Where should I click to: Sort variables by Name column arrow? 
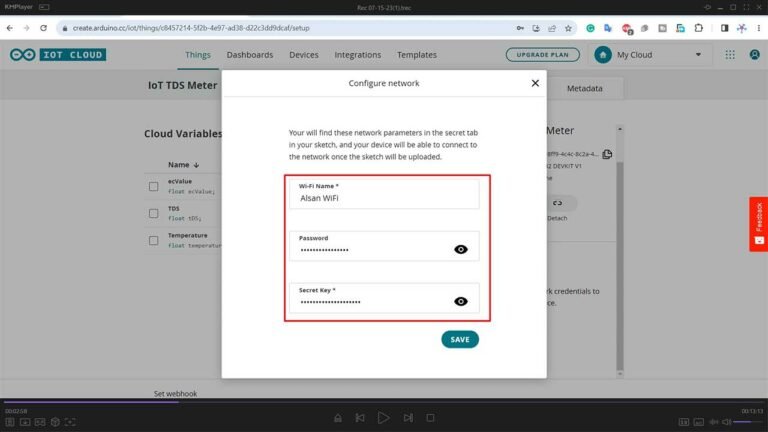tap(196, 165)
